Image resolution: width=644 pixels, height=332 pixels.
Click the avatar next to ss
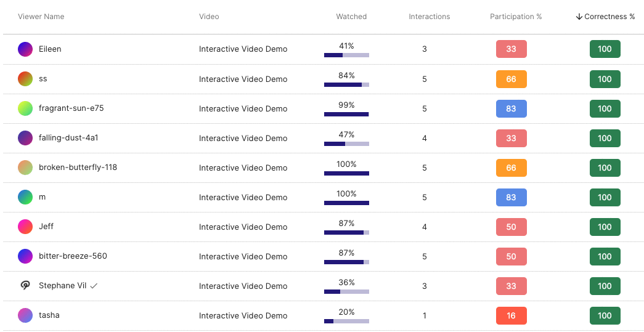coord(25,79)
